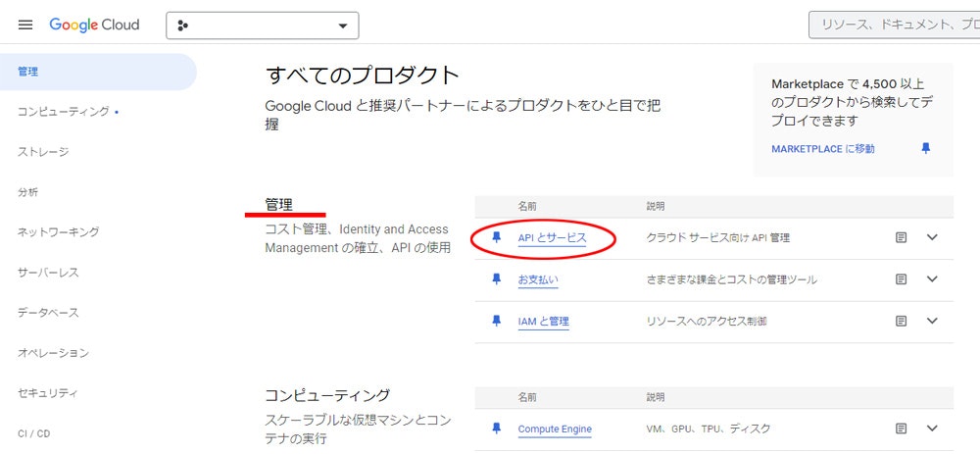Toggle pin for Compute Engine
This screenshot has height=454, width=980.
coord(497,429)
